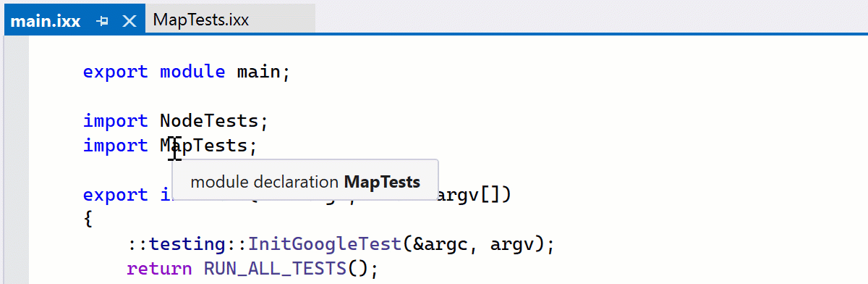Pin the main.ixx tab
This screenshot has height=284, width=868.
[102, 20]
